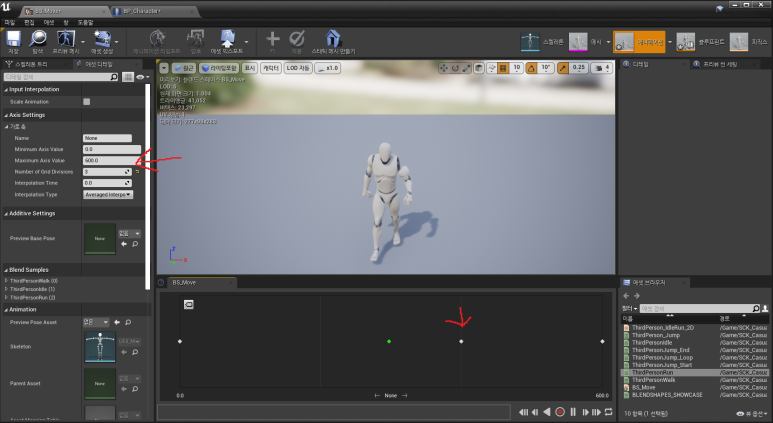Click the LOD Auto button

pyautogui.click(x=298, y=68)
